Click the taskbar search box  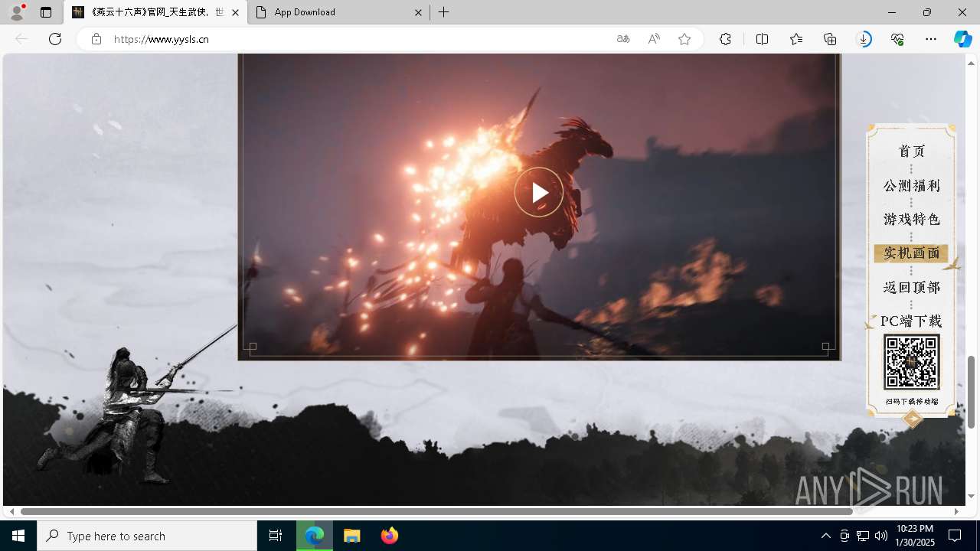click(147, 536)
